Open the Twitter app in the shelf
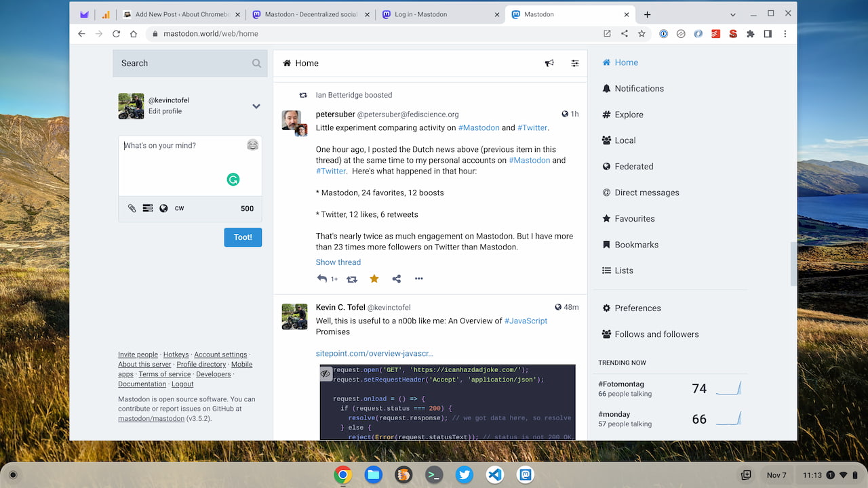Image resolution: width=868 pixels, height=488 pixels. coord(465,475)
